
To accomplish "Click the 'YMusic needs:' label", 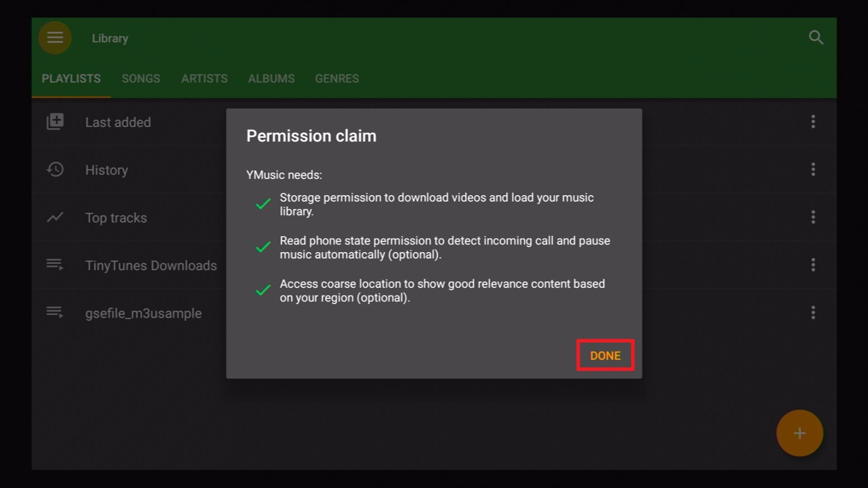I will (284, 175).
